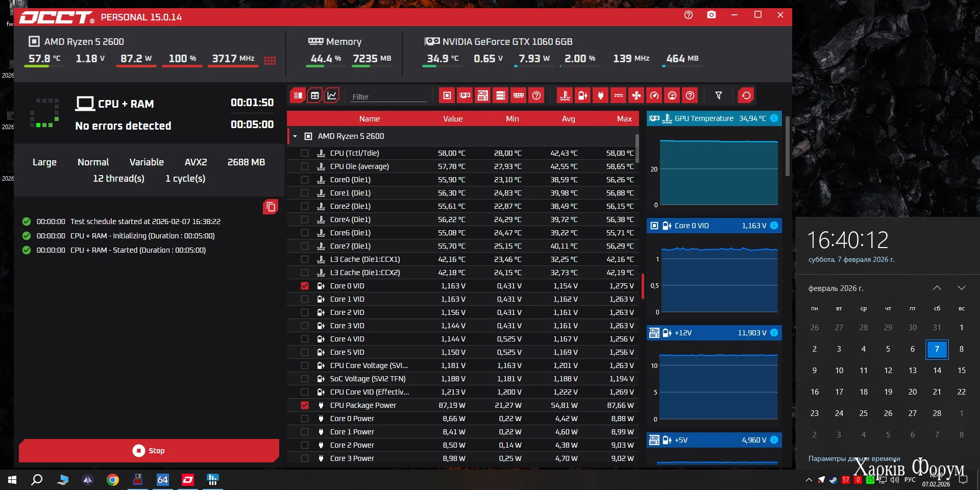Open date and time settings link

click(x=854, y=458)
